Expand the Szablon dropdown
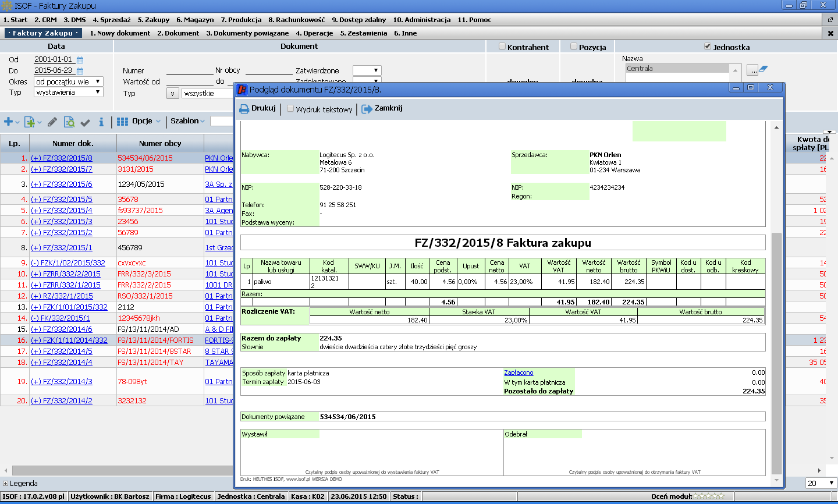The image size is (838, 504). pyautogui.click(x=203, y=122)
